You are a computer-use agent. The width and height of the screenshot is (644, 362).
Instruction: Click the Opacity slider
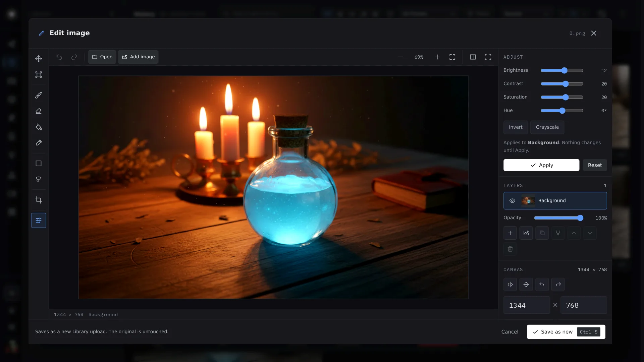click(558, 218)
